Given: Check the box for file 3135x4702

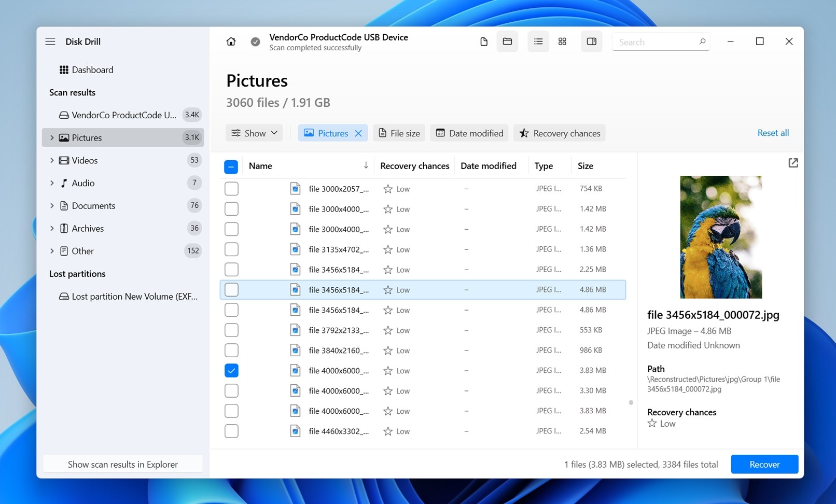Looking at the screenshot, I should pos(231,249).
